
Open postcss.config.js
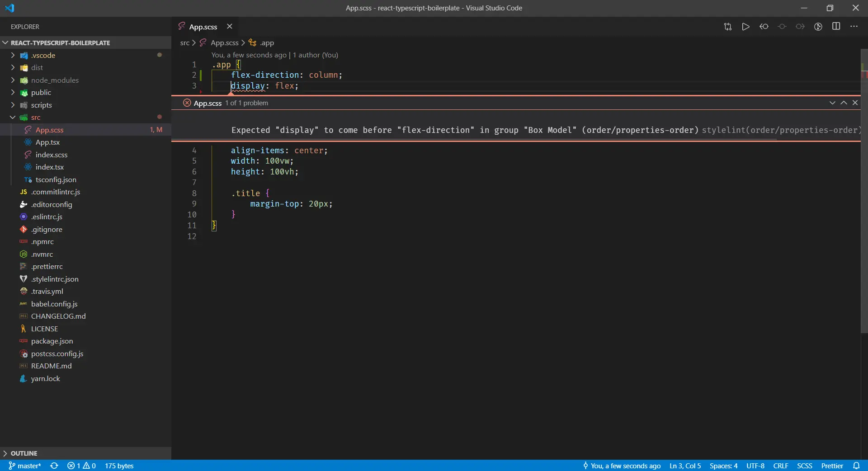click(x=85, y=353)
